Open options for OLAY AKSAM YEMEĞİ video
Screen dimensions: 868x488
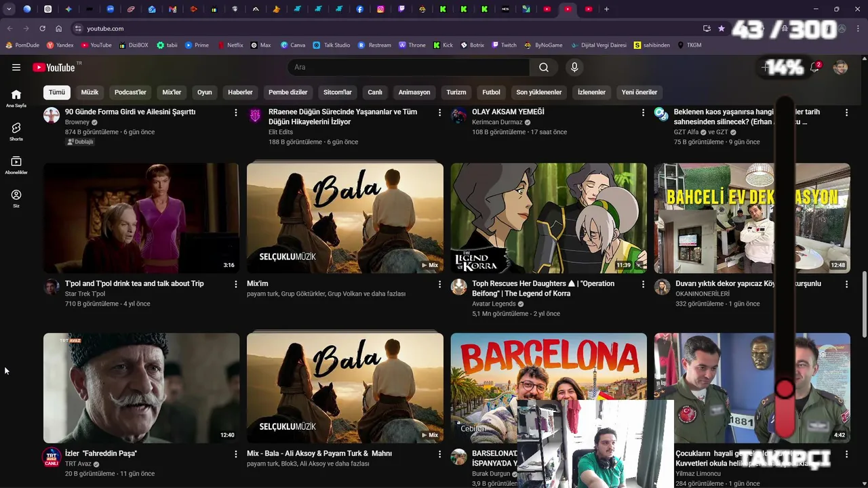643,113
